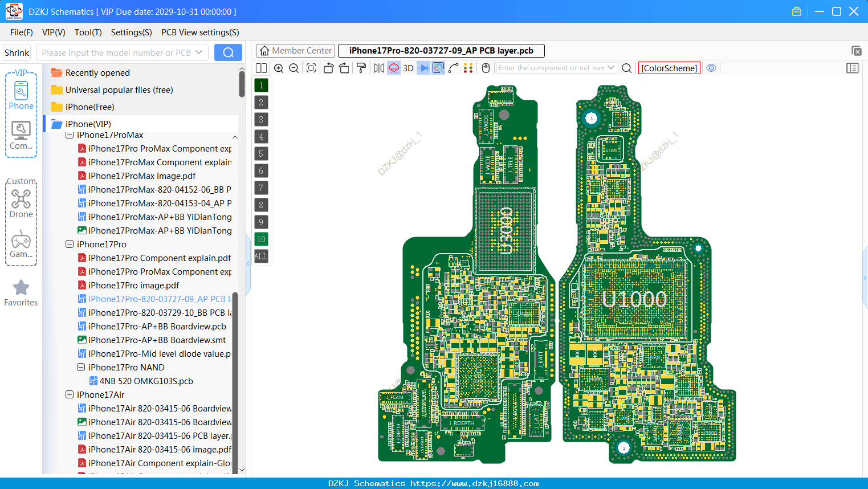Click the mouse settings icon

[486, 68]
